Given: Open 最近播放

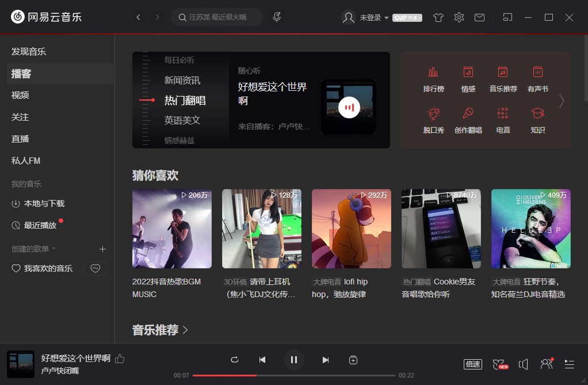Looking at the screenshot, I should pos(35,225).
